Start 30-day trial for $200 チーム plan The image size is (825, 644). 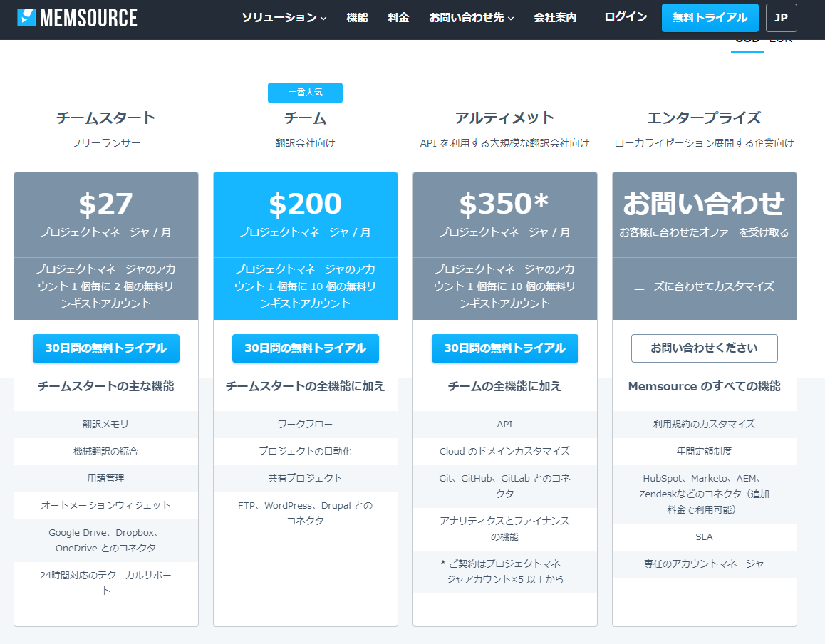[305, 348]
